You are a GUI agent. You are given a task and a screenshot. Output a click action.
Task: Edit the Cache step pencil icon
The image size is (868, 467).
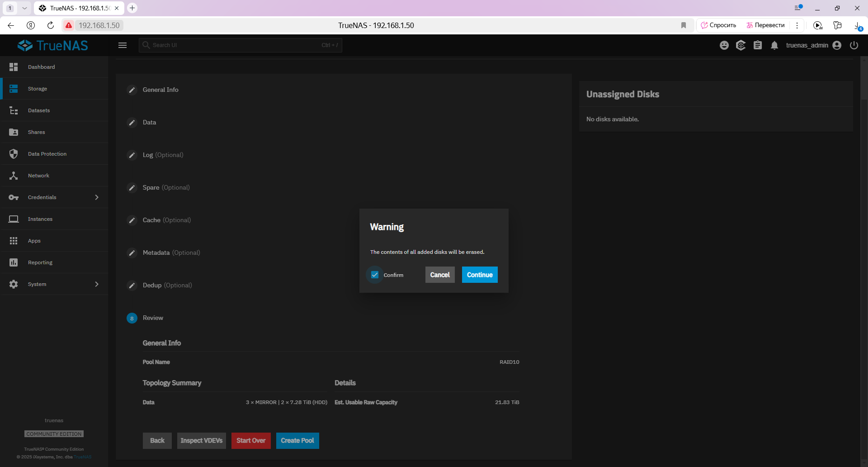click(x=132, y=220)
